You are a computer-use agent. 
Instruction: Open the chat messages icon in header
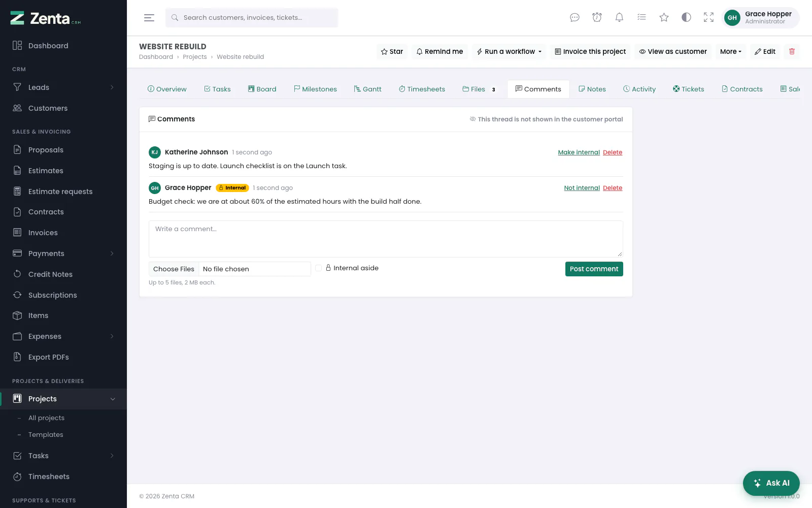click(x=574, y=18)
